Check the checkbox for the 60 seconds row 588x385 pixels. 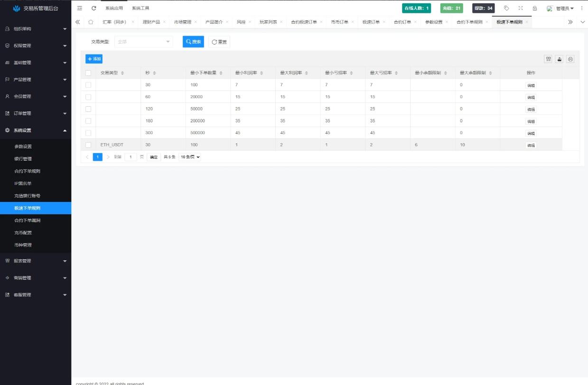88,97
